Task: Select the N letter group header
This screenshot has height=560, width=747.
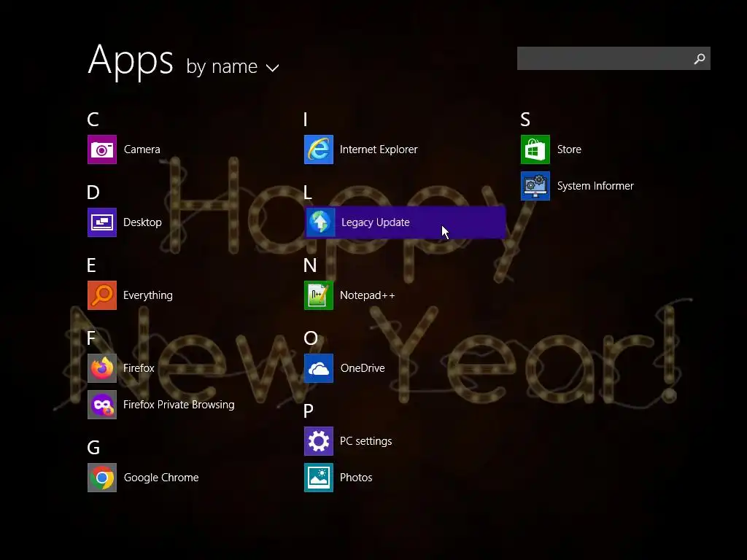Action: pyautogui.click(x=310, y=265)
